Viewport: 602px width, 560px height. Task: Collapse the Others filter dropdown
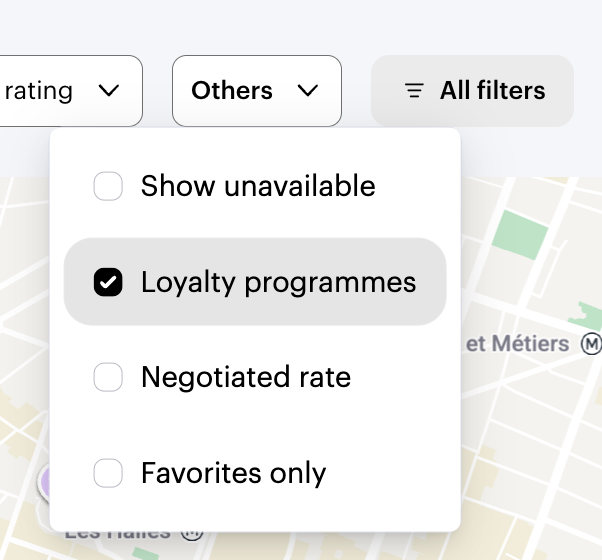256,91
